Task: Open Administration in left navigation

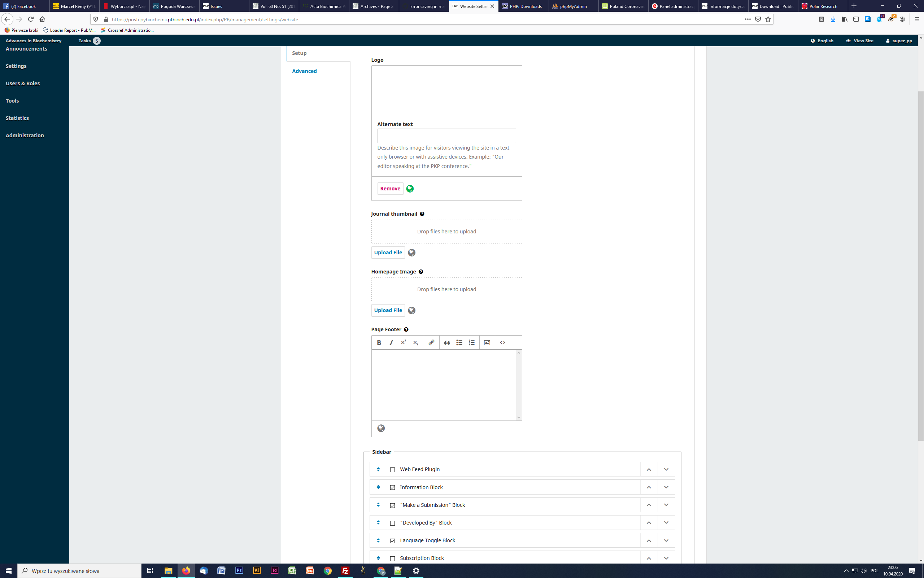Action: pyautogui.click(x=25, y=135)
